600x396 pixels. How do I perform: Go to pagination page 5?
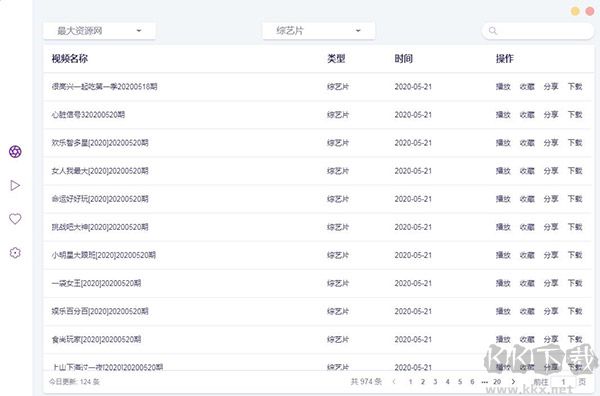pyautogui.click(x=460, y=382)
